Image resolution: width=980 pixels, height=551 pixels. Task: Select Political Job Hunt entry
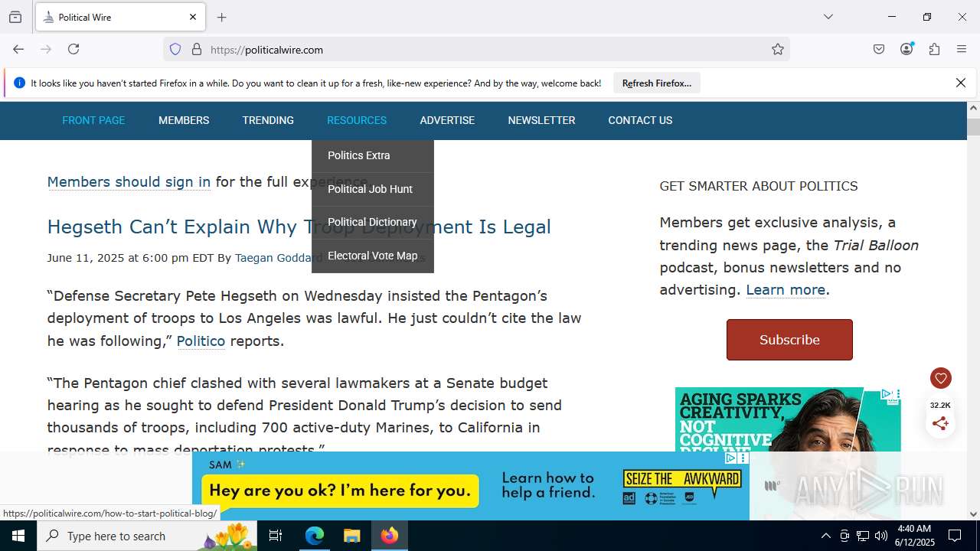[x=373, y=189]
